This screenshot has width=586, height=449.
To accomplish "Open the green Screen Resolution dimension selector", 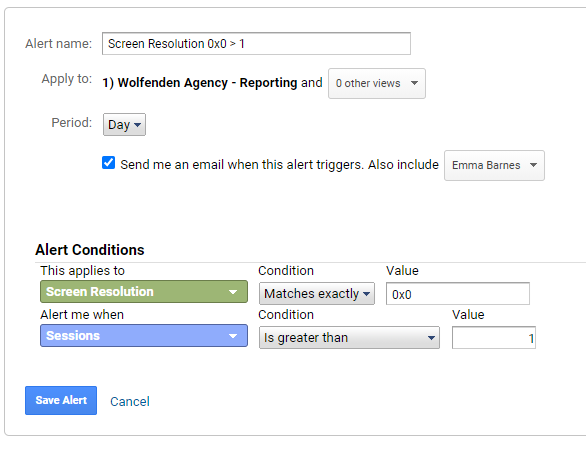I will coord(144,292).
